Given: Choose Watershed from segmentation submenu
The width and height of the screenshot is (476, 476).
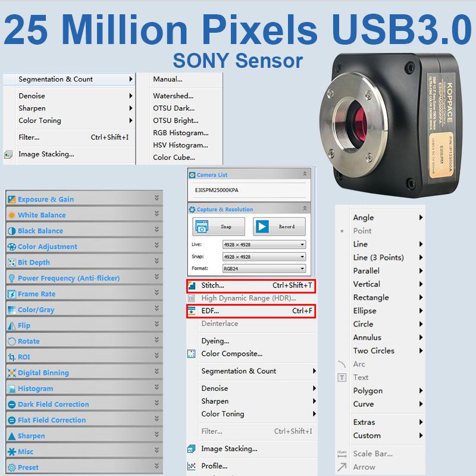Looking at the screenshot, I should [173, 96].
